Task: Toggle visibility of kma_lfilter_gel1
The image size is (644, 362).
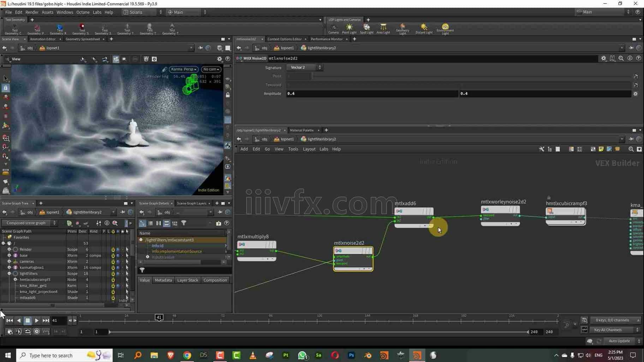Action: pos(118,285)
